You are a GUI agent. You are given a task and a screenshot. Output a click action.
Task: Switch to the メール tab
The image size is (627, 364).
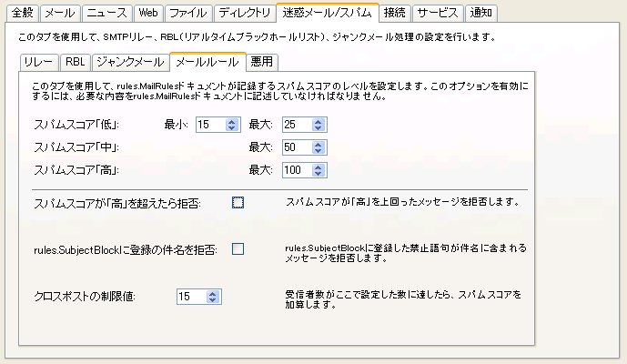(60, 14)
